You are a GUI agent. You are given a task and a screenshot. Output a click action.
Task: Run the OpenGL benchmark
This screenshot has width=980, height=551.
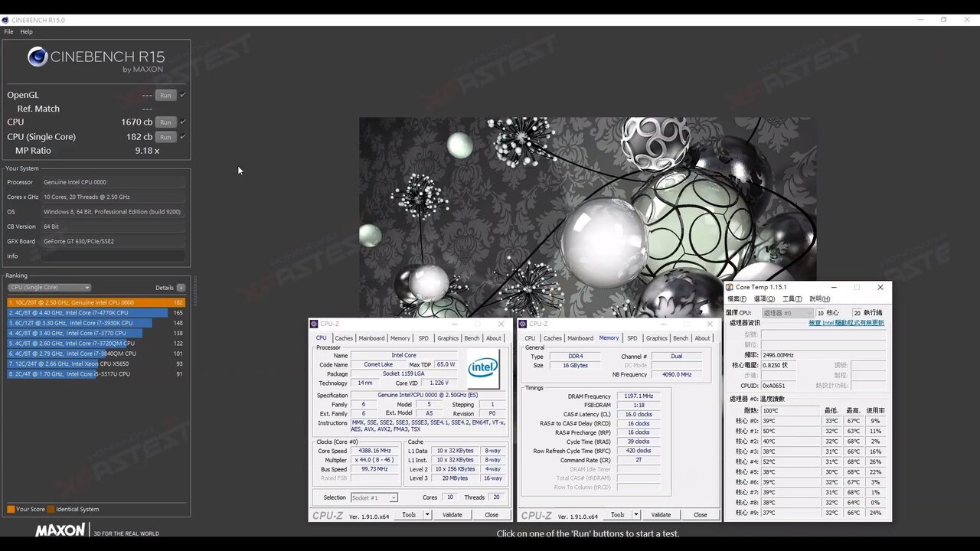point(165,95)
